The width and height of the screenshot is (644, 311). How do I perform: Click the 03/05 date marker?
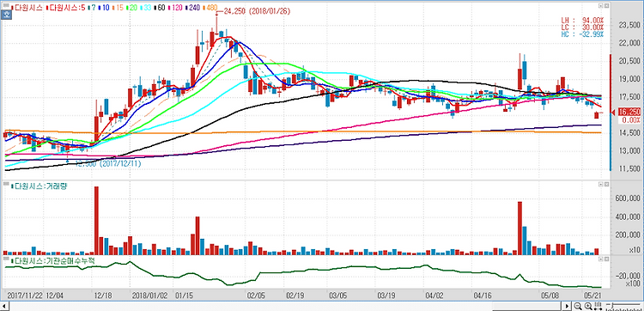coord(338,296)
